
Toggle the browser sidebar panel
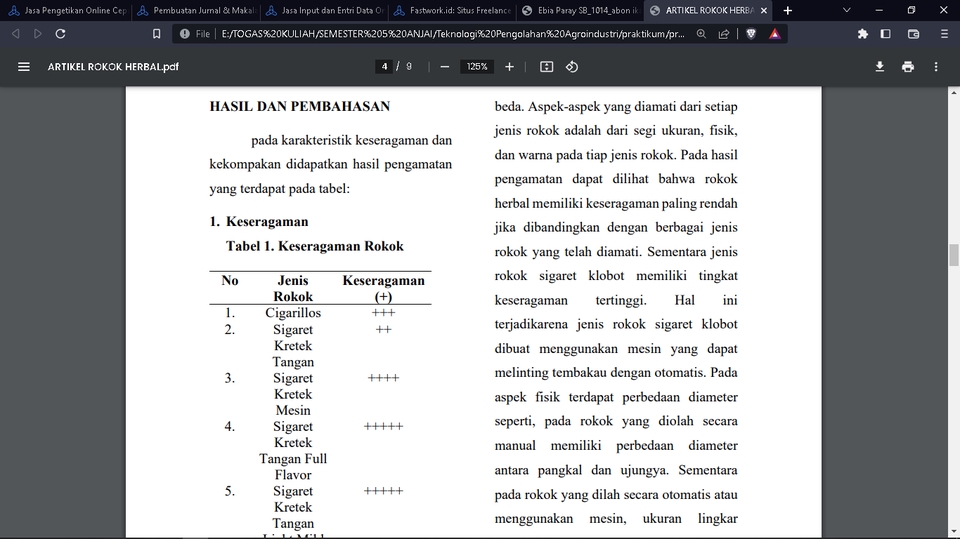click(885, 34)
